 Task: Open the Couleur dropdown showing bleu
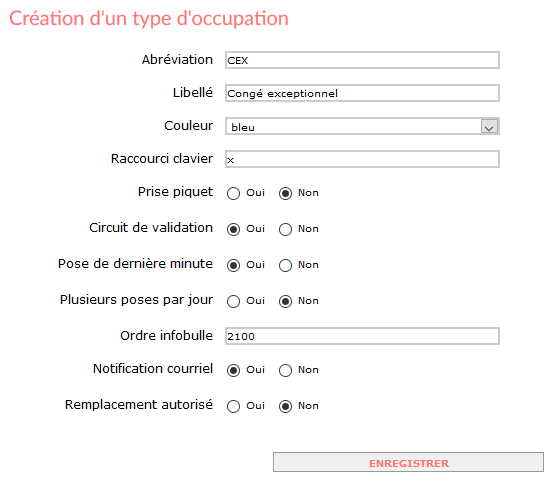click(x=362, y=126)
